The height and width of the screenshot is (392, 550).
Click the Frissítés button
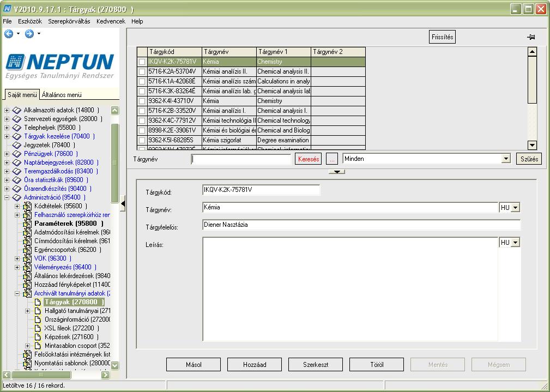pyautogui.click(x=442, y=37)
